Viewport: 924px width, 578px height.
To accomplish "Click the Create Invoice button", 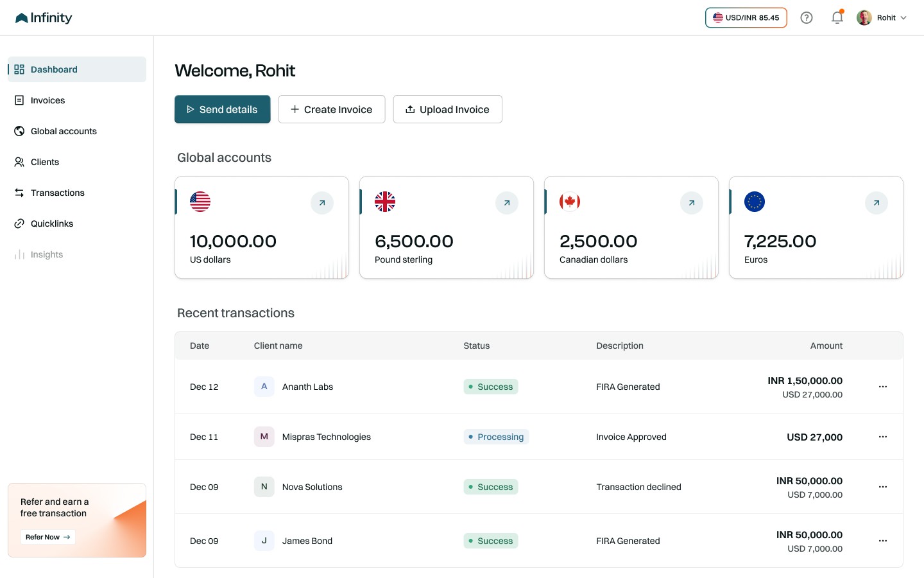I will pos(332,109).
